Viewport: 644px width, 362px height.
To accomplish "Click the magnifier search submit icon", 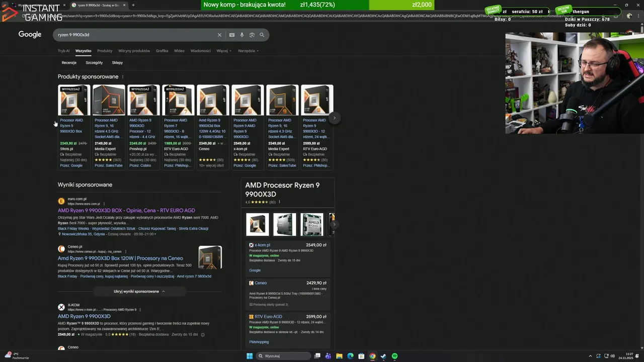I will coord(262,35).
